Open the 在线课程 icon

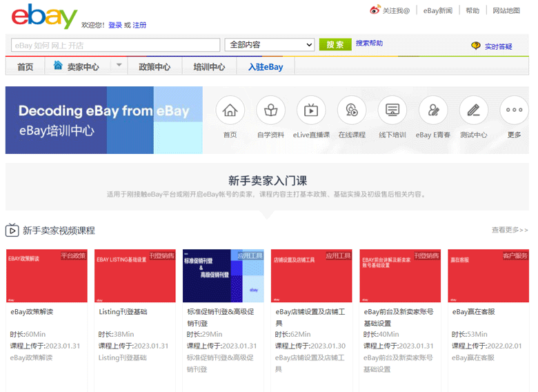click(x=352, y=110)
